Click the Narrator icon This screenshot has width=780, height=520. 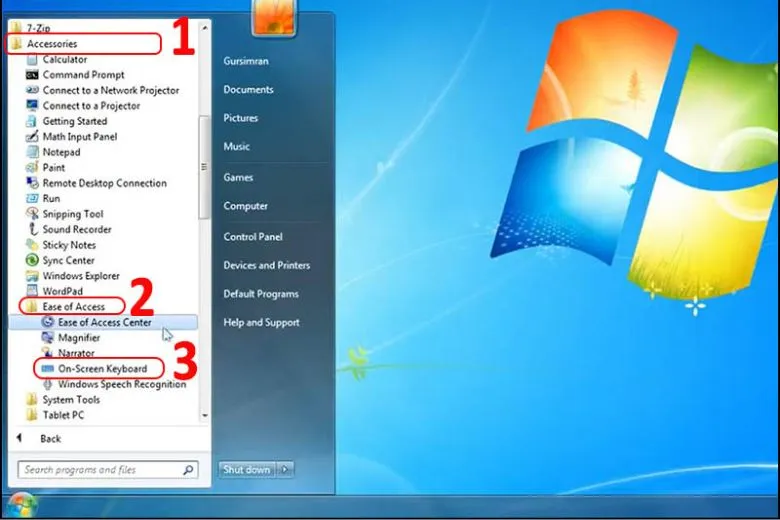(x=48, y=353)
